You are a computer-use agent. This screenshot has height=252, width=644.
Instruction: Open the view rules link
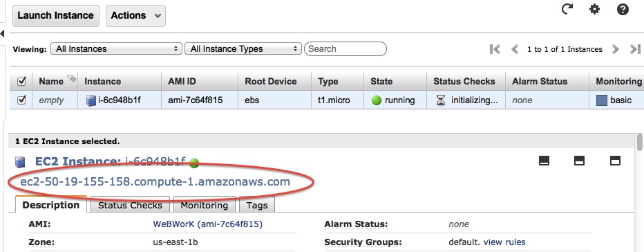[x=504, y=242]
